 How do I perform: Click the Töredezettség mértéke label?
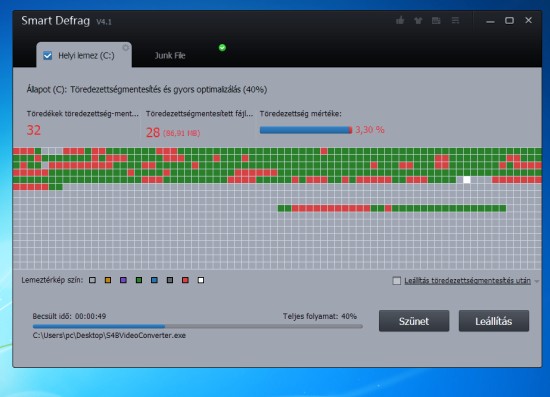pos(300,114)
